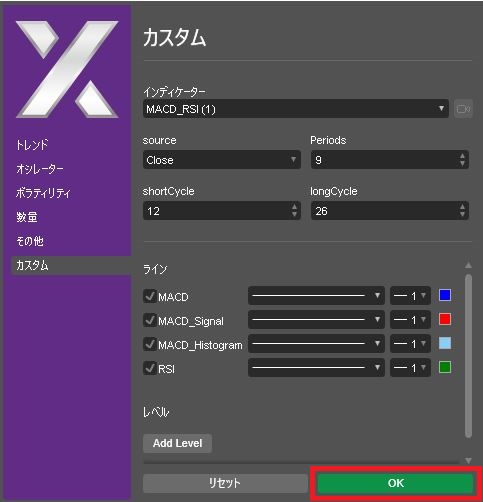483x502 pixels.
Task: Click the Add Level button
Action: (177, 443)
